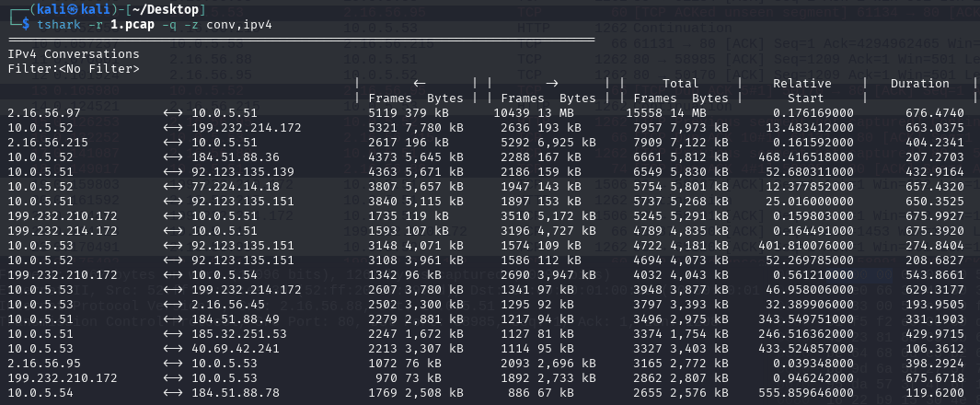Select total '6549 5,830 kB' entry
Screen dimensions: 980x405
(x=681, y=172)
